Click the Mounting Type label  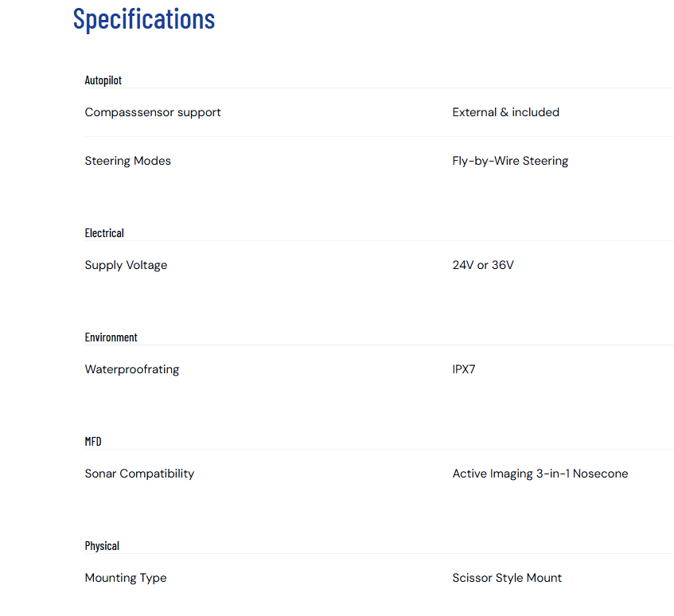pos(126,578)
